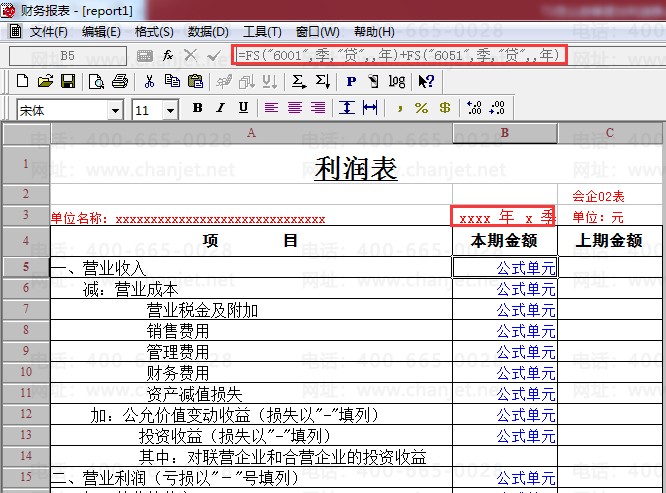Image resolution: width=666 pixels, height=493 pixels.
Task: Click the Save disk icon
Action: point(67,81)
